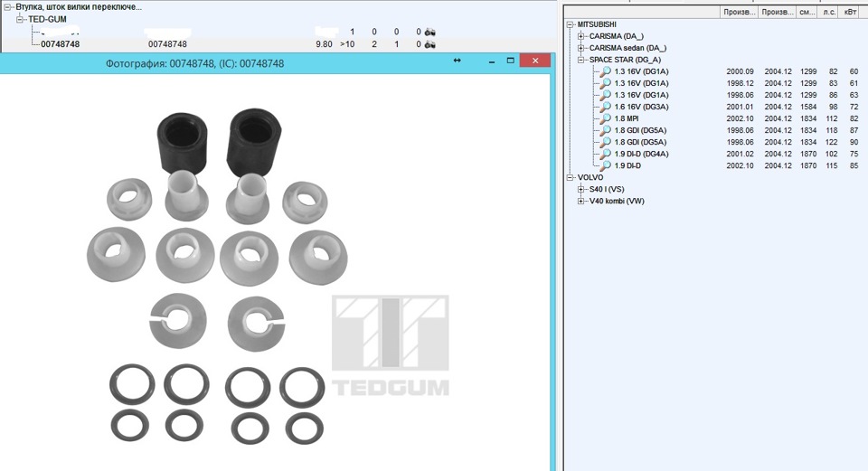This screenshot has height=471, width=868.
Task: Click the 'кВт' column header
Action: click(x=850, y=12)
